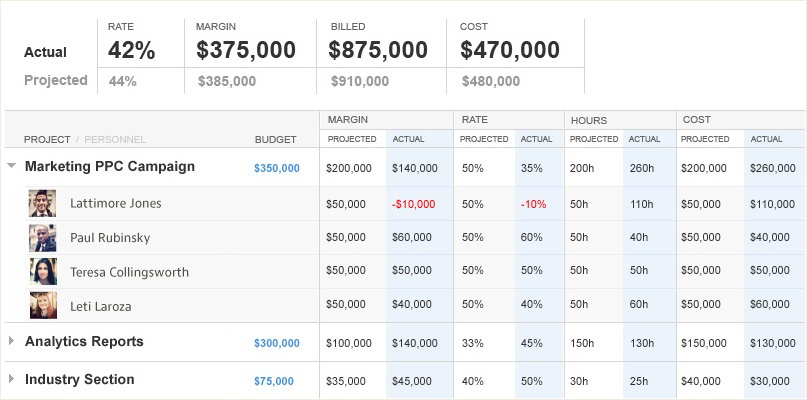
Task: Click the Lattimore Jones name
Action: point(115,203)
